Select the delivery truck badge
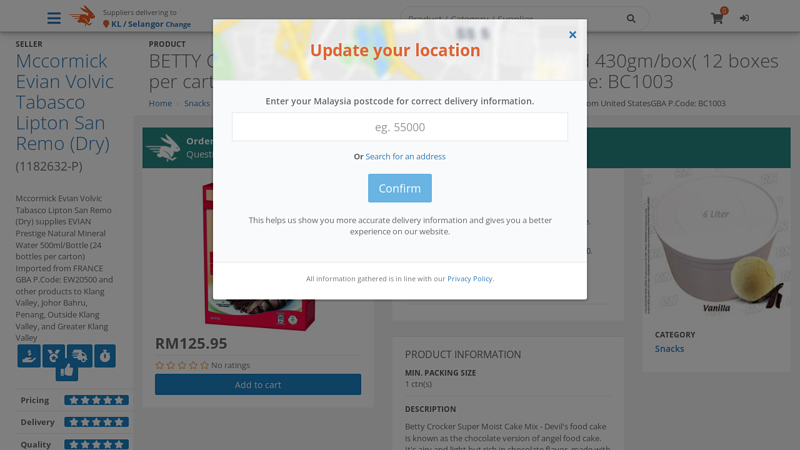This screenshot has width=800, height=450. [79, 356]
